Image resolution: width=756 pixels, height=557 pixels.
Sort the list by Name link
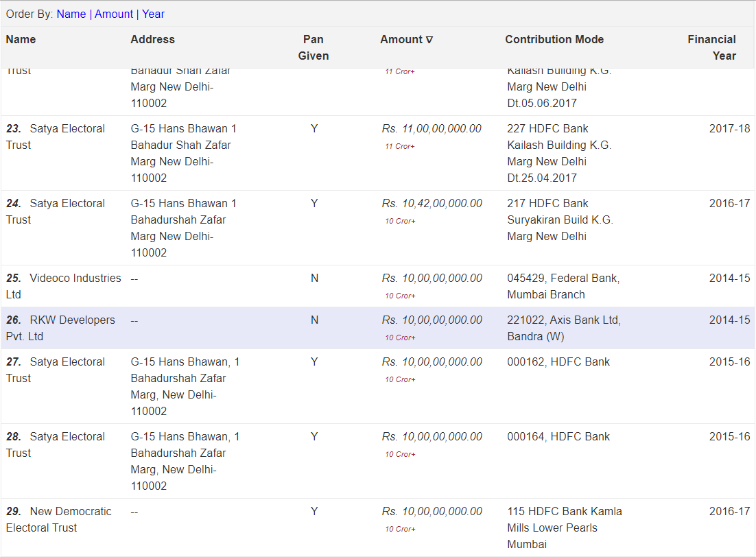coord(71,14)
